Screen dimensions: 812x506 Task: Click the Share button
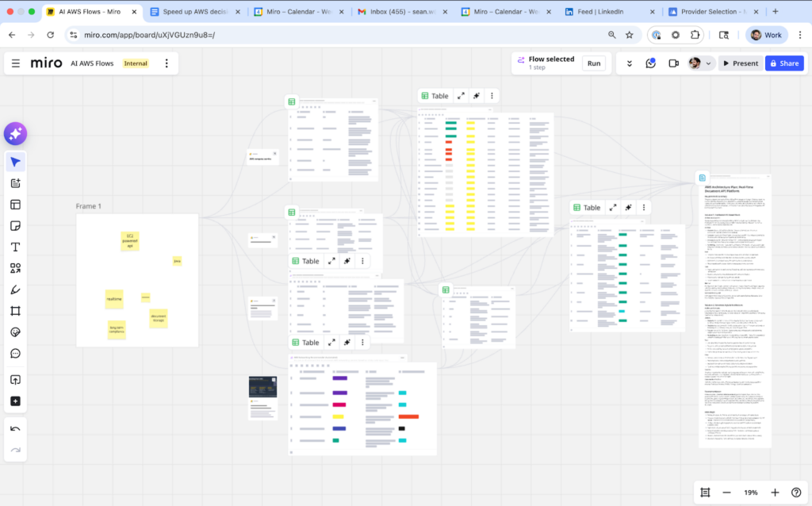pos(783,63)
